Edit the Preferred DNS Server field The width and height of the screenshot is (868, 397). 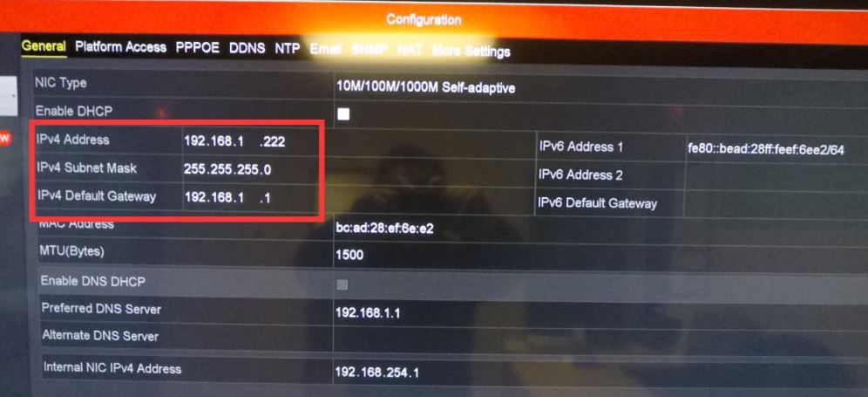click(600, 312)
